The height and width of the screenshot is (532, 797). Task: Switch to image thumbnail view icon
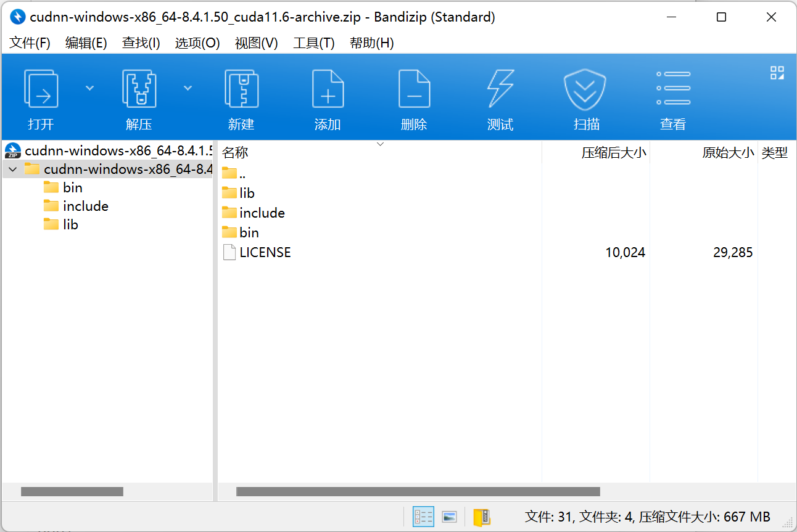pyautogui.click(x=449, y=517)
